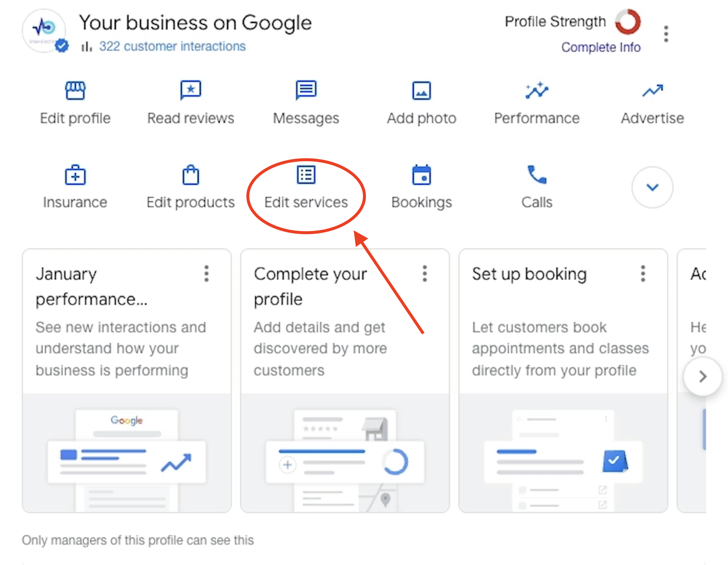Open the Performance sparkline icon
The image size is (728, 565).
(x=537, y=90)
